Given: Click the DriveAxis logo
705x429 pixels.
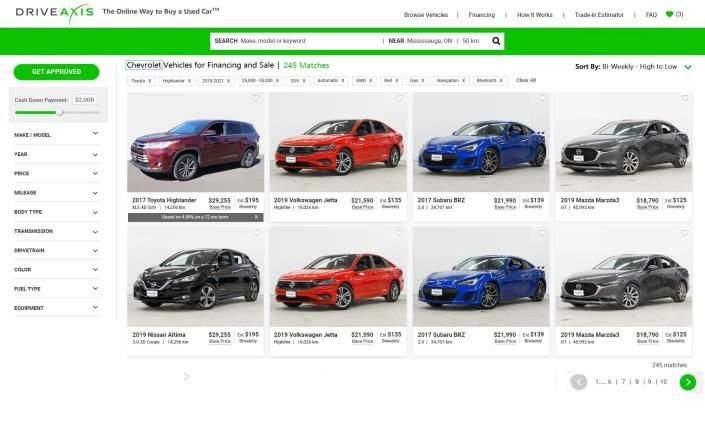Looking at the screenshot, I should [54, 13].
